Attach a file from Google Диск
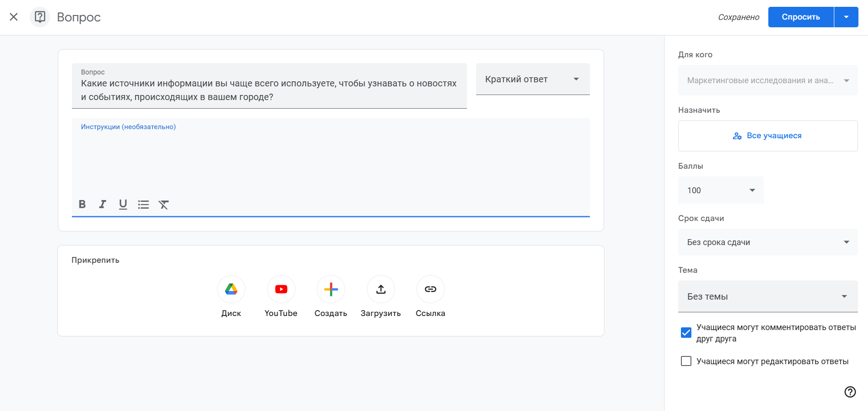 tap(231, 289)
